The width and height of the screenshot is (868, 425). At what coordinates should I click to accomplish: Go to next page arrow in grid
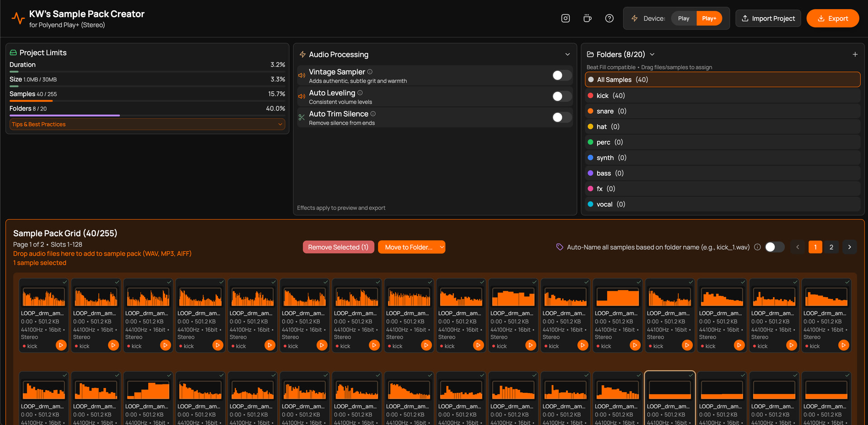(849, 247)
